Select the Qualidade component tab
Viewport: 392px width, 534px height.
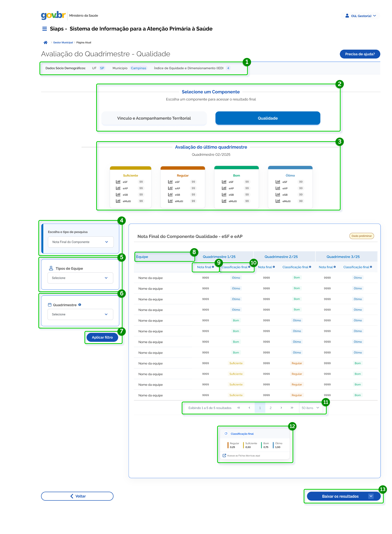tap(268, 118)
